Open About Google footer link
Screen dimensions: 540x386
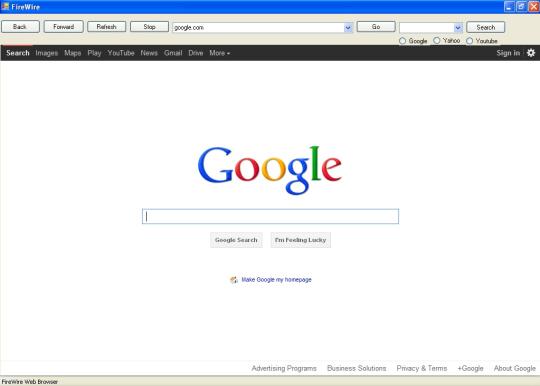click(515, 368)
